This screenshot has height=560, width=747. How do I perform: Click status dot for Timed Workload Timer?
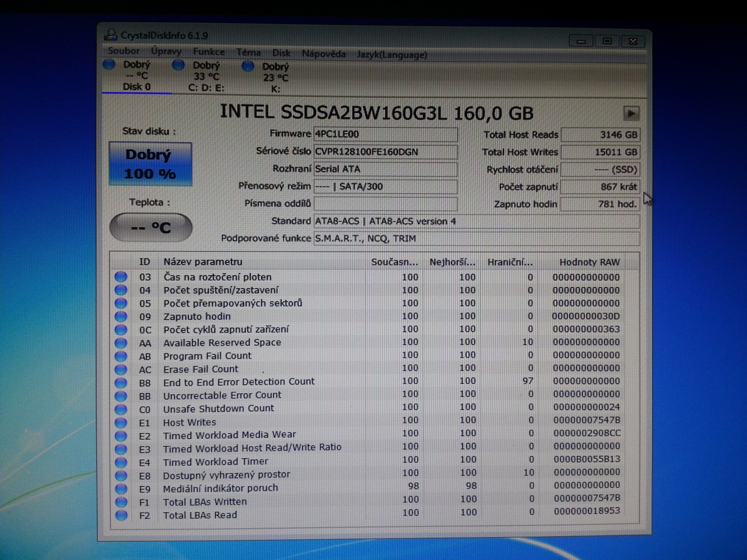(x=121, y=462)
